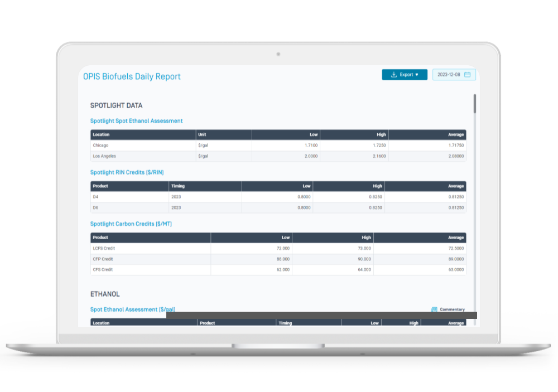The image size is (558, 392).
Task: Click the Spot Ethanol Assessment ($/gal) heading
Action: pos(133,309)
